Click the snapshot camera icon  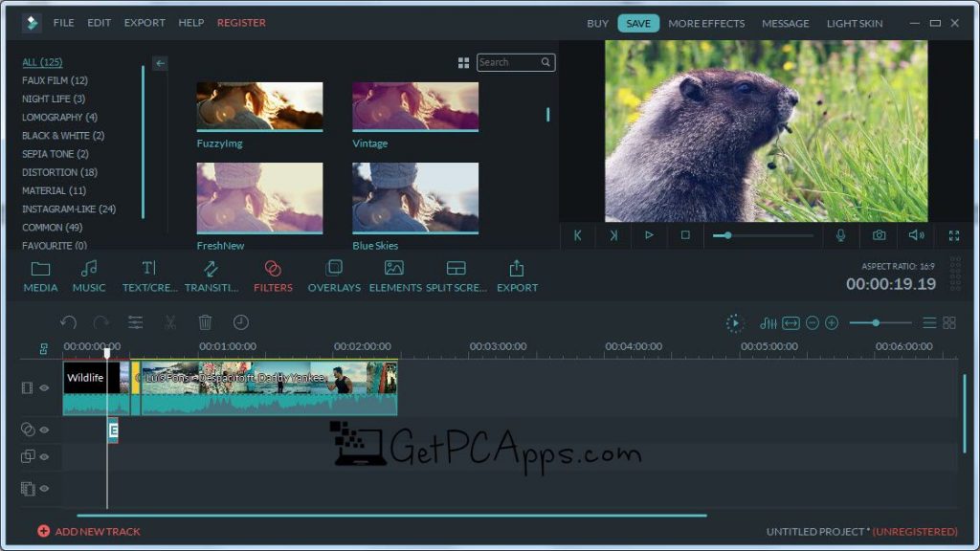(879, 235)
